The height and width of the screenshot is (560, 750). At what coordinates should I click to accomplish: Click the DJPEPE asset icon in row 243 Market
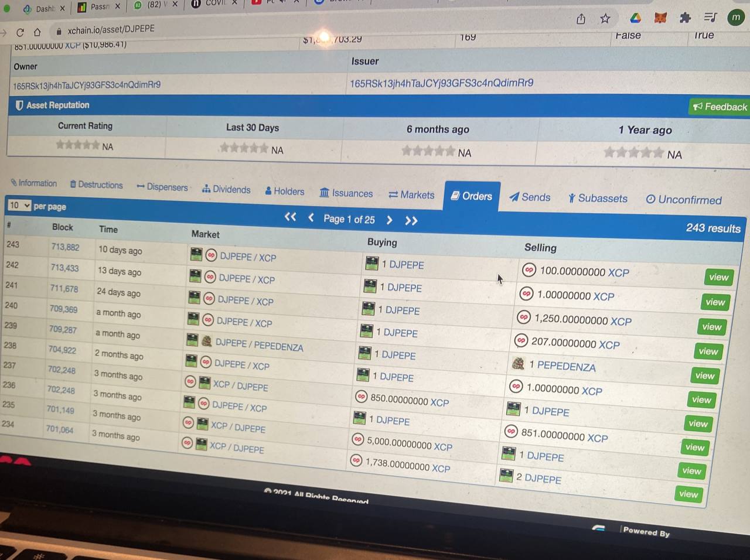click(196, 254)
